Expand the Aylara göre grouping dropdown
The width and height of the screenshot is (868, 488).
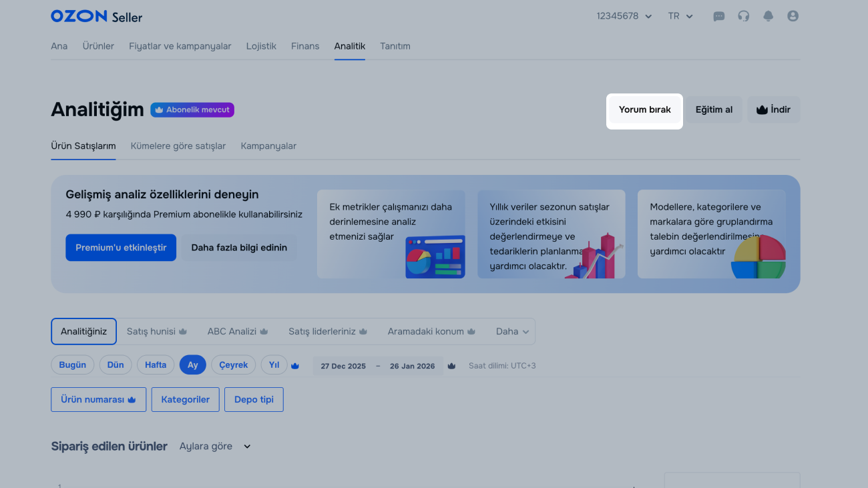click(215, 447)
